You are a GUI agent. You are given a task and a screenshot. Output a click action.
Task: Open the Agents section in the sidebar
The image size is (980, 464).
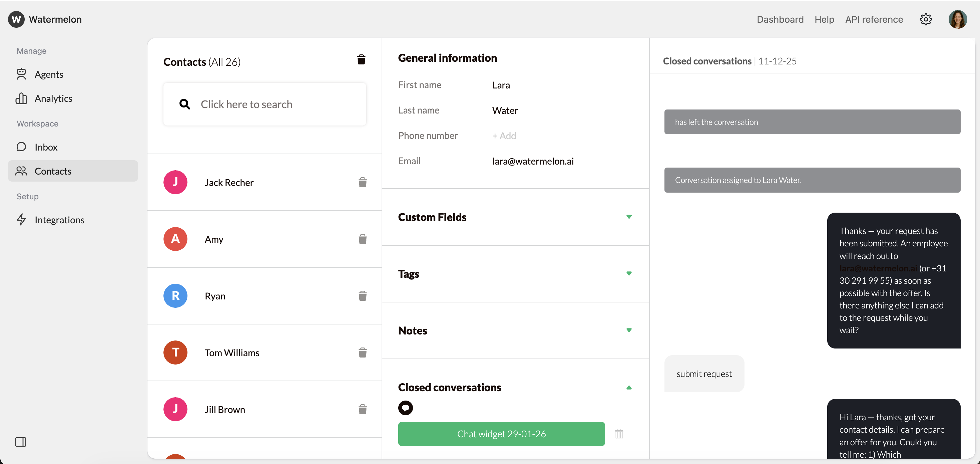pyautogui.click(x=49, y=74)
